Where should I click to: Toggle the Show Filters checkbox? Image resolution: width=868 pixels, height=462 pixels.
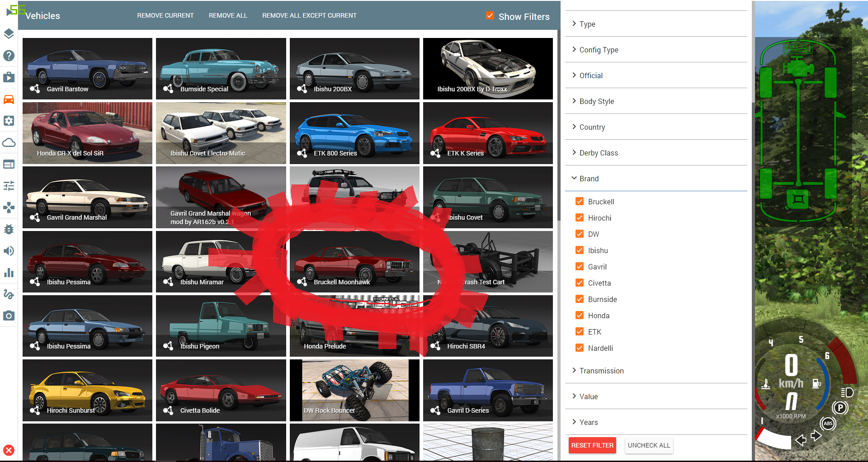tap(490, 16)
